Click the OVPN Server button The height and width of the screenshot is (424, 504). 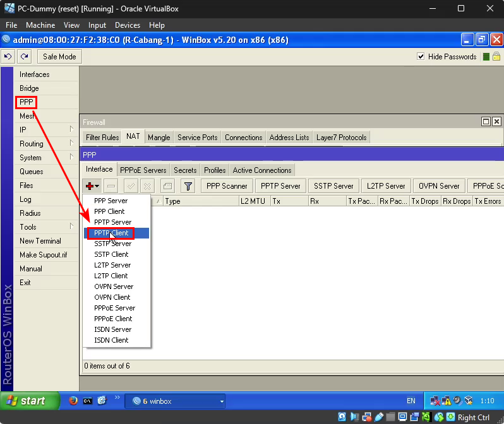[439, 186]
